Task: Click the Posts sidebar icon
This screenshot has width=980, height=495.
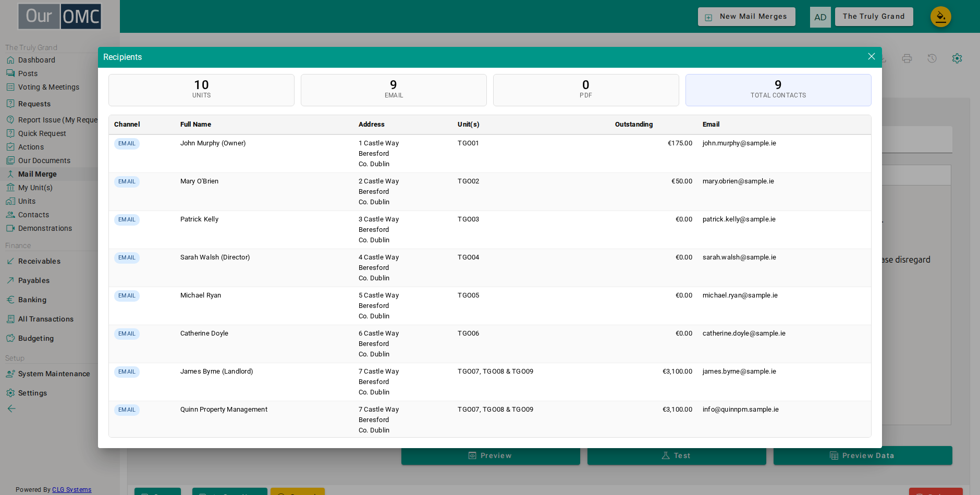Action: pyautogui.click(x=10, y=73)
